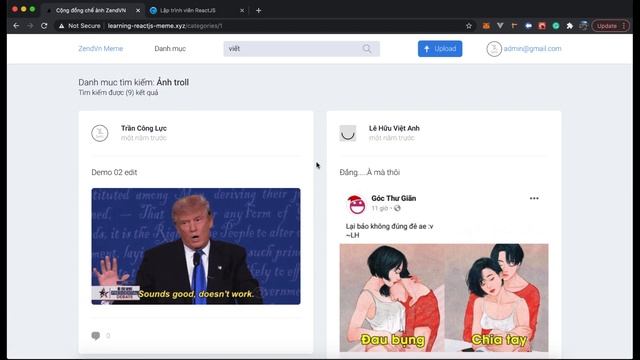Reload the page with the refresh icon
The image size is (640, 360).
pos(44,26)
